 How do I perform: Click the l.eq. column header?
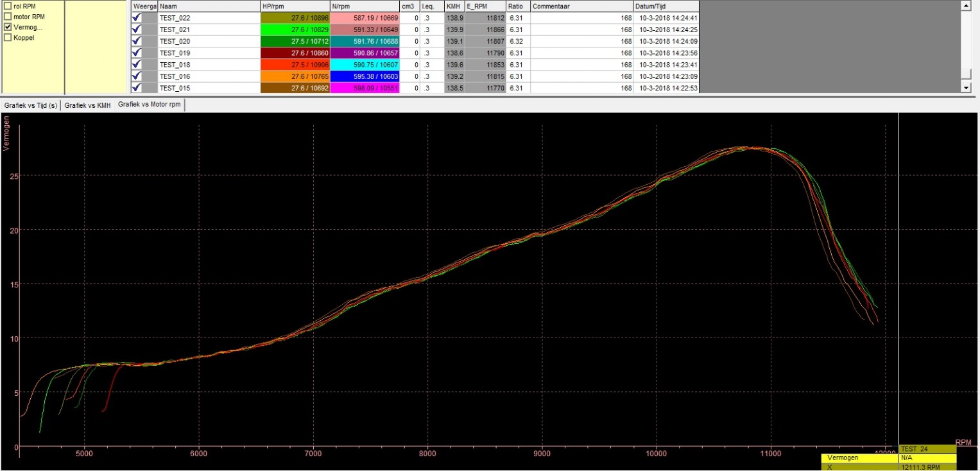432,6
